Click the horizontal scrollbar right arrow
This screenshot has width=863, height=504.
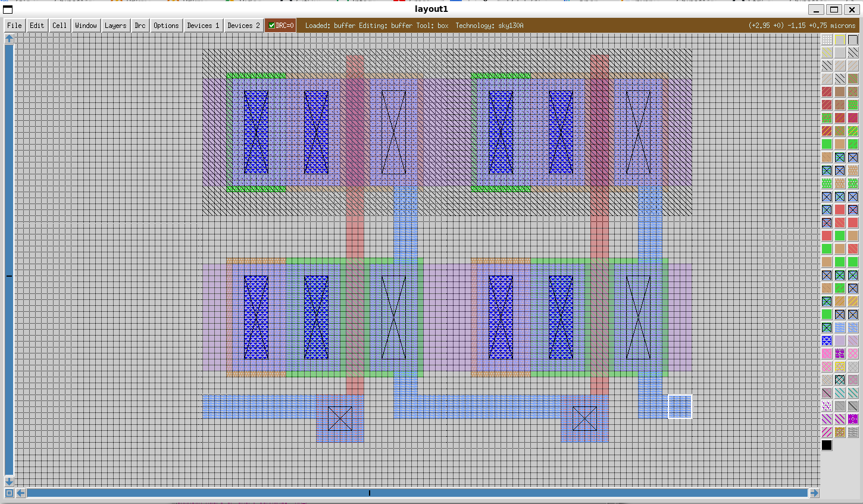[x=815, y=493]
